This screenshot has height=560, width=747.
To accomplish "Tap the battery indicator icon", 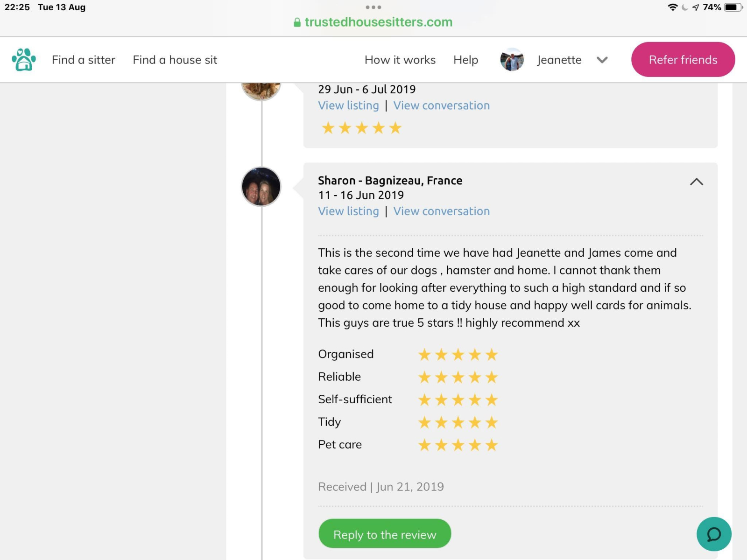I will [x=732, y=7].
